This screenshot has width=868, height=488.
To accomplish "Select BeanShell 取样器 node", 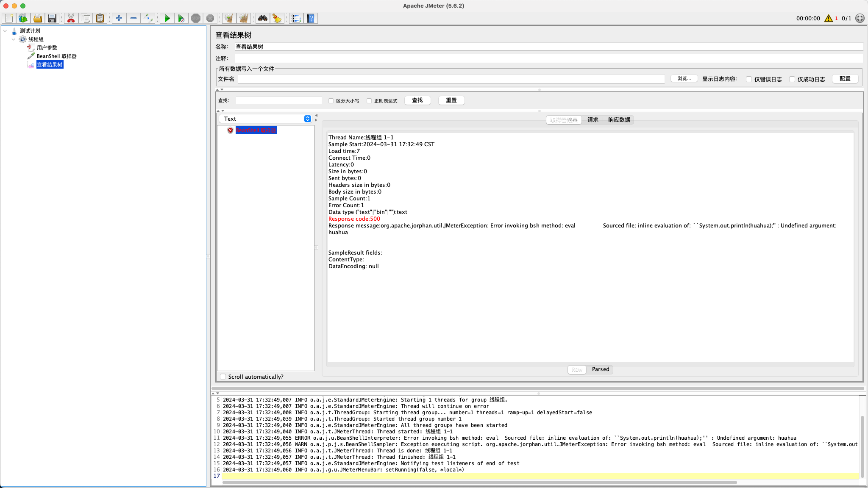I will click(56, 56).
